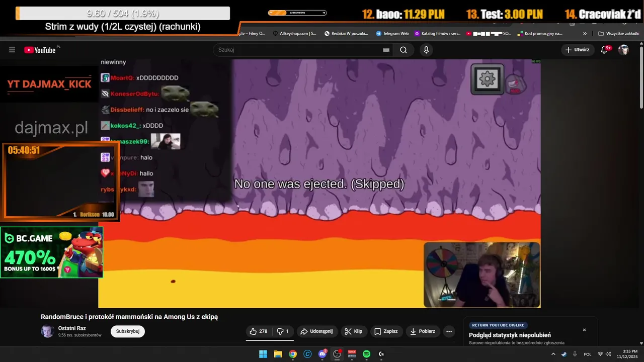The height and width of the screenshot is (362, 644).
Task: Open File Explorer from taskbar
Action: [278, 354]
